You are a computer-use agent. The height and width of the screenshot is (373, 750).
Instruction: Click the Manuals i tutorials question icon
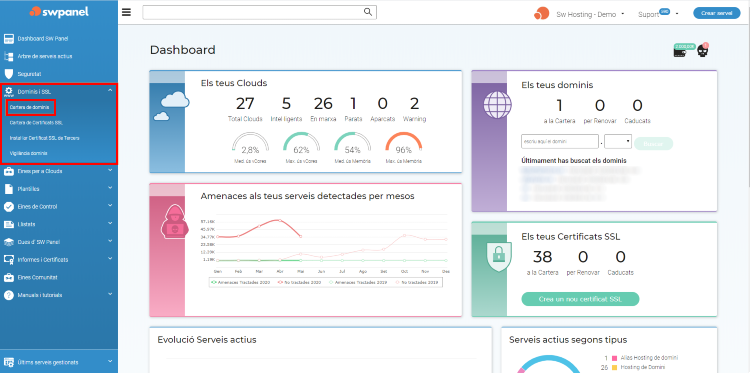(8, 295)
